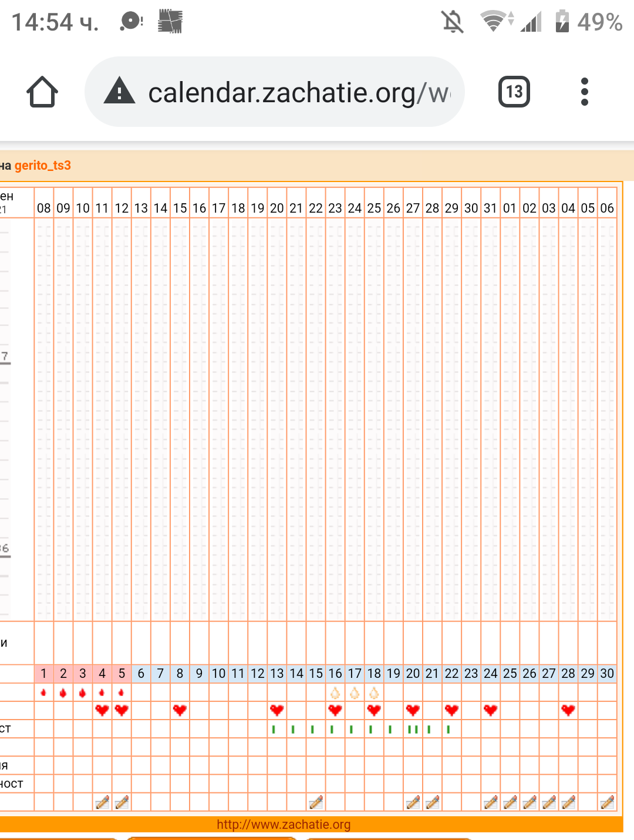
Task: Open the note pencil for cycle day 20
Action: 413,802
